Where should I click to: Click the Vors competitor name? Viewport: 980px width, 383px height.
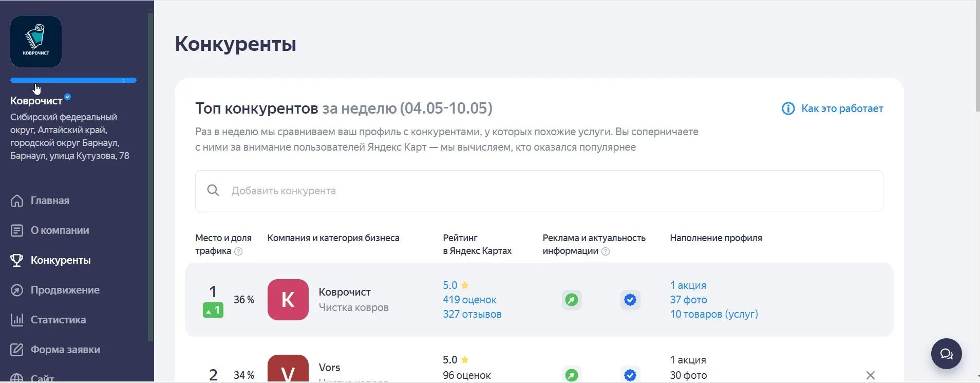[x=329, y=368]
